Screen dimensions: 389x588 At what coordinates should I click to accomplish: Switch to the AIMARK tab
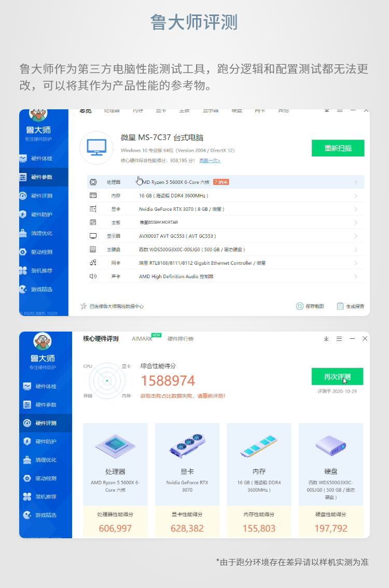click(x=142, y=339)
